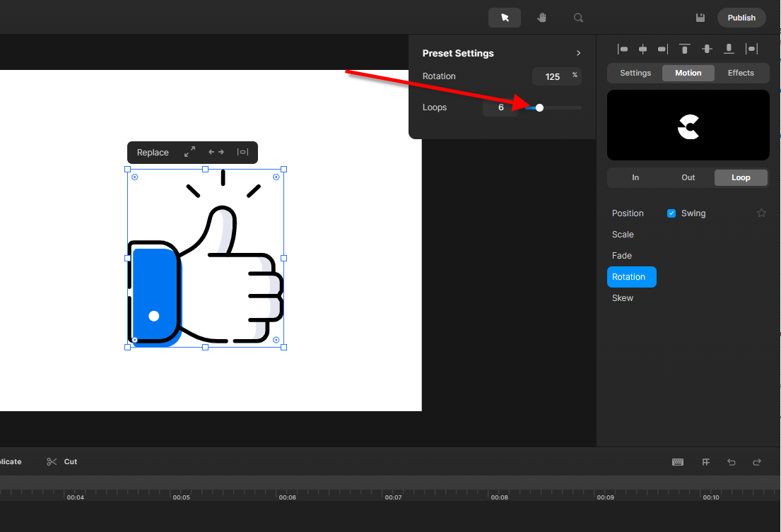Click the Loops slider handle
The height and width of the screenshot is (532, 781).
coord(539,108)
